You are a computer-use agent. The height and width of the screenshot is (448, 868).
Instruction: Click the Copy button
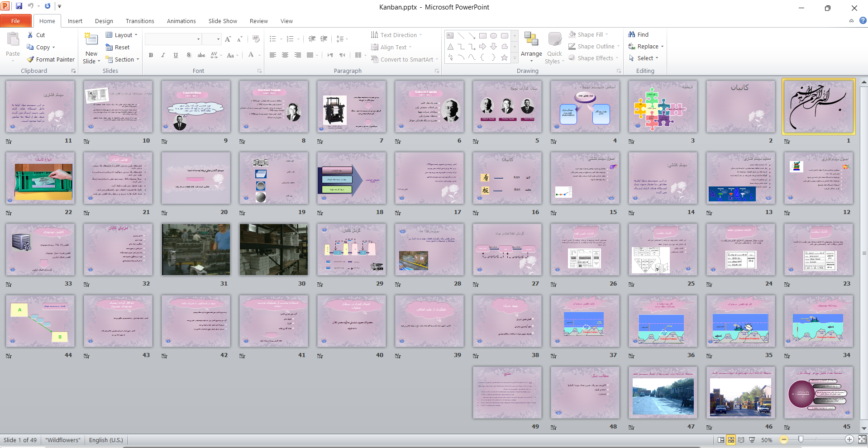(41, 47)
